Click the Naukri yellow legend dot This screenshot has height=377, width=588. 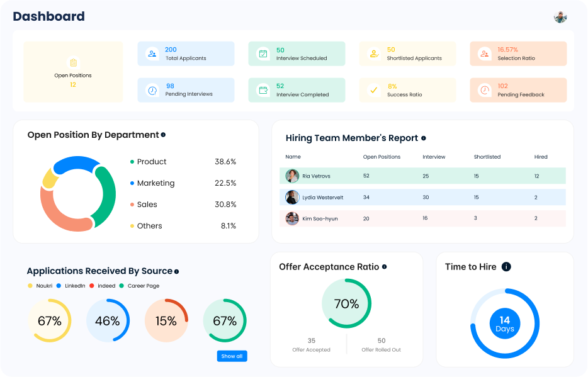30,286
